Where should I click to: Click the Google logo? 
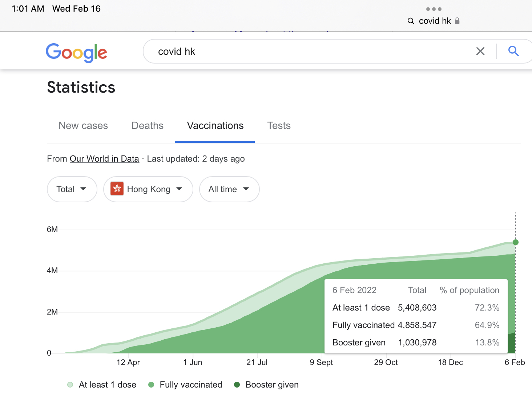point(76,53)
